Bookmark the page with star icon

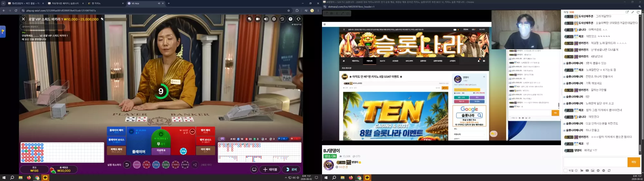289,10
